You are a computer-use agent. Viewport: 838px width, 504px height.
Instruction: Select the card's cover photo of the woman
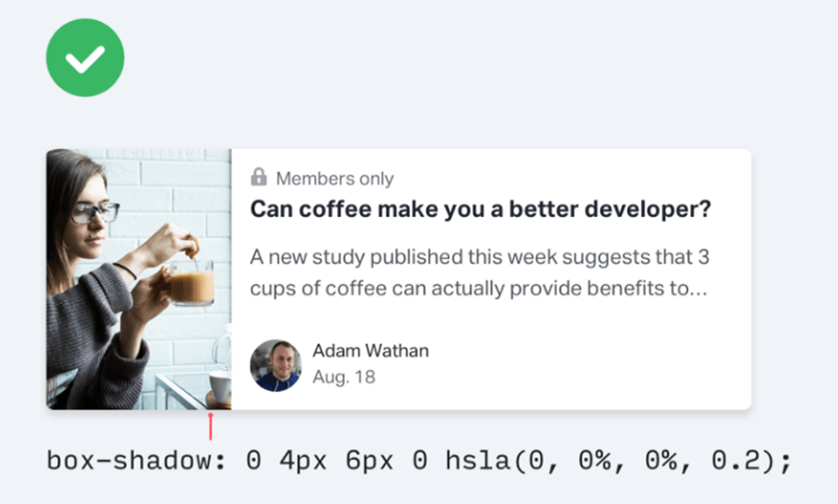click(138, 278)
